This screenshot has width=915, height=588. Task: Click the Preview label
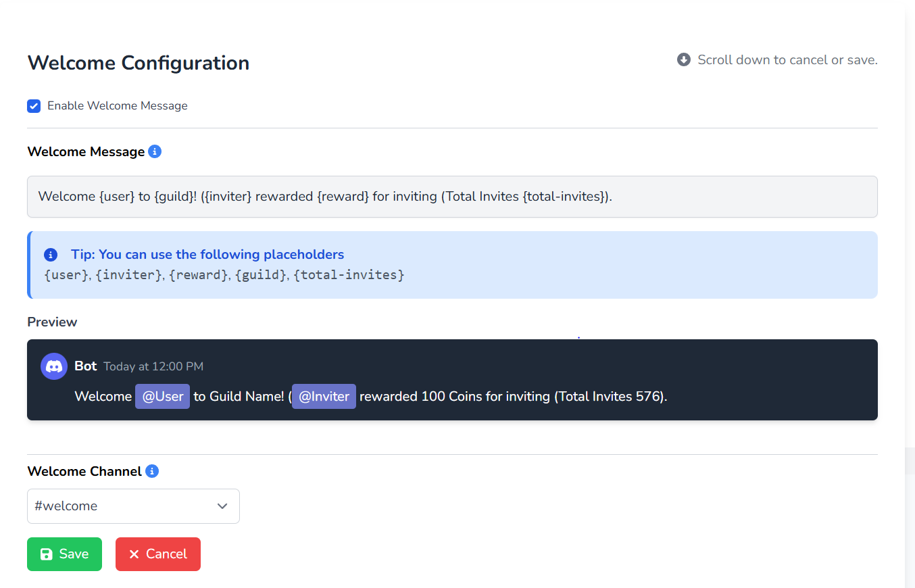coord(52,322)
